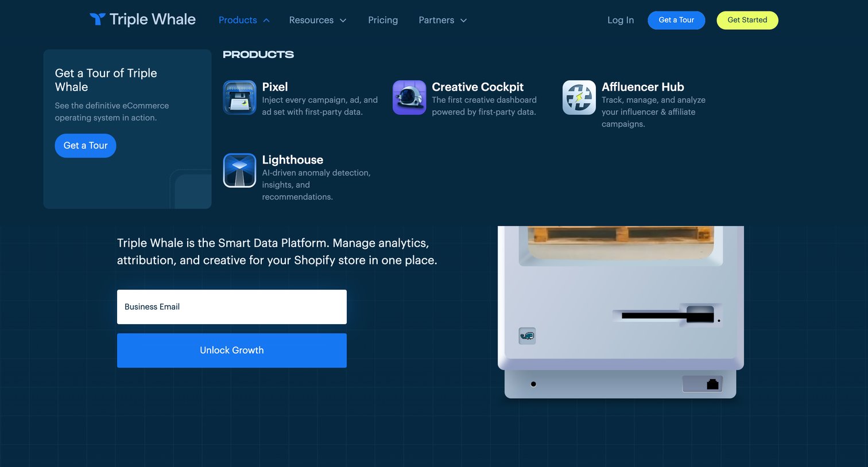Open the Pixel floppy disk icon
The height and width of the screenshot is (467, 868).
pyautogui.click(x=239, y=98)
